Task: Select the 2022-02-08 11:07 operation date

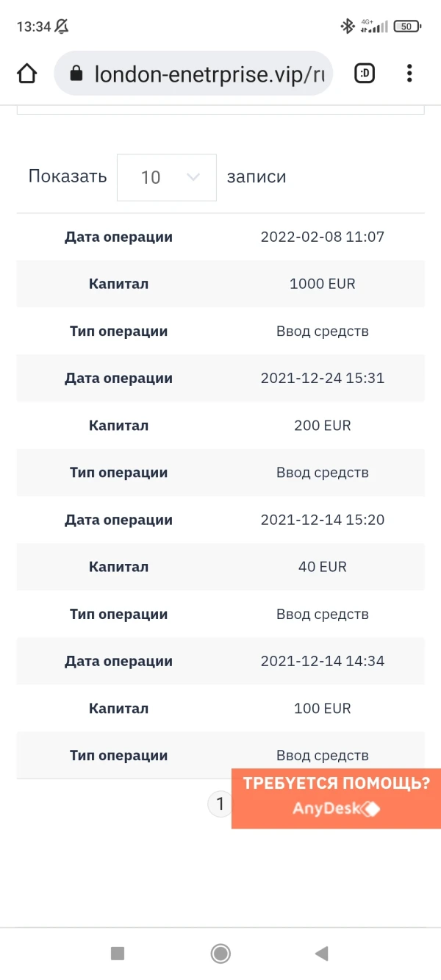Action: tap(323, 237)
